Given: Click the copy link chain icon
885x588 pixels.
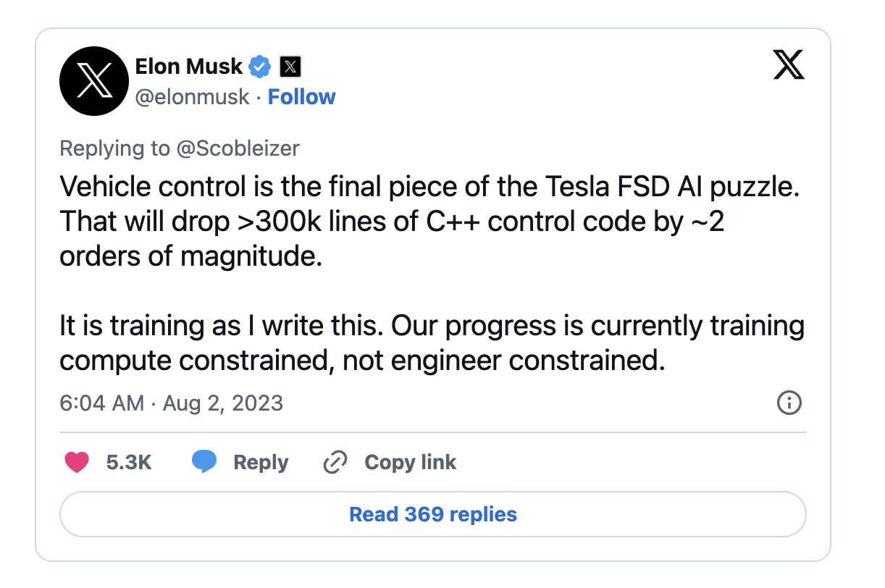Looking at the screenshot, I should 335,462.
